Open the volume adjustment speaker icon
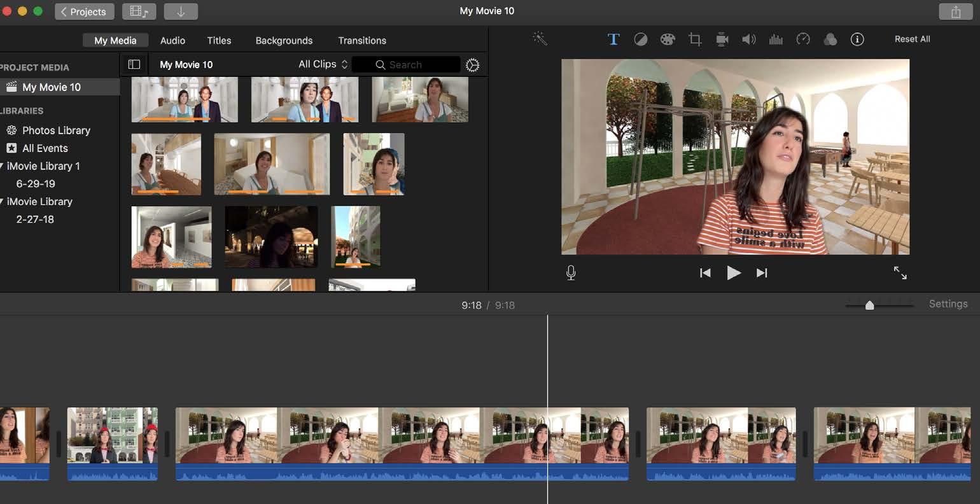Image resolution: width=980 pixels, height=504 pixels. pos(748,39)
